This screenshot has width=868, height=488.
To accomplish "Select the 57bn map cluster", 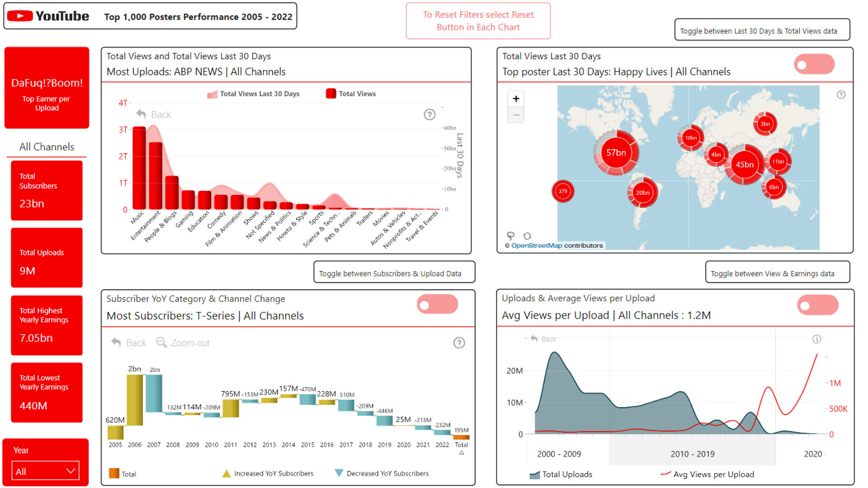I will point(616,153).
